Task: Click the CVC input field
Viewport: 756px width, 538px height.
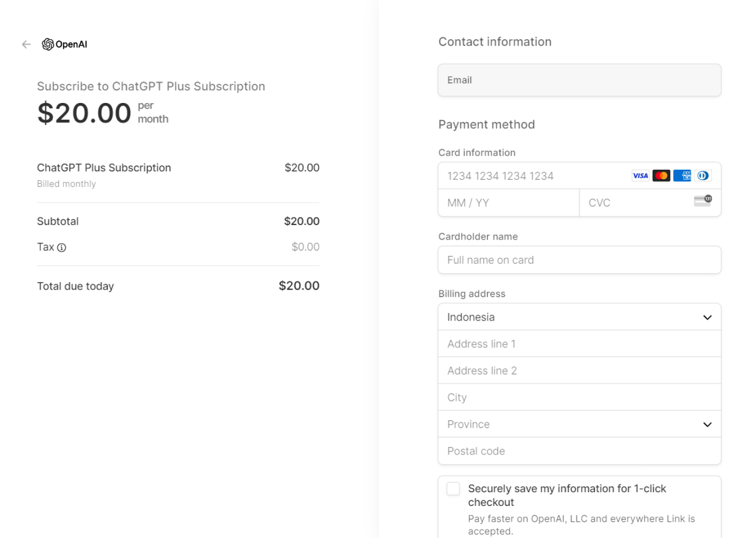Action: pos(635,203)
